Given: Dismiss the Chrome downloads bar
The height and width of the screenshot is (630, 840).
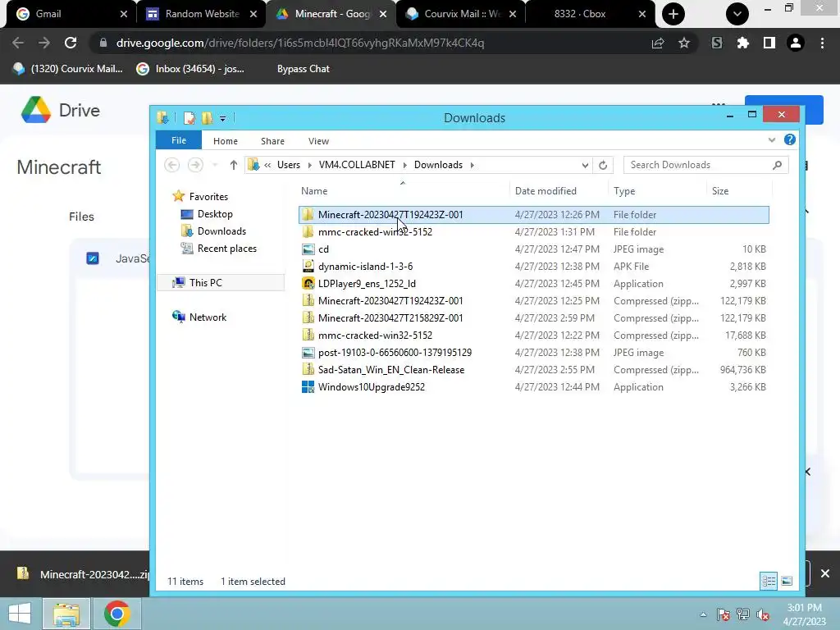Looking at the screenshot, I should tap(825, 573).
